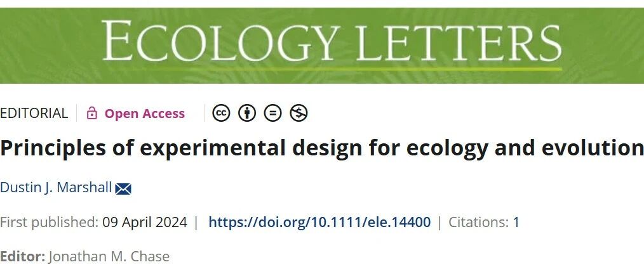This screenshot has width=644, height=274.
Task: Click the NoDerivatives equals-sign license icon
Action: [x=272, y=113]
